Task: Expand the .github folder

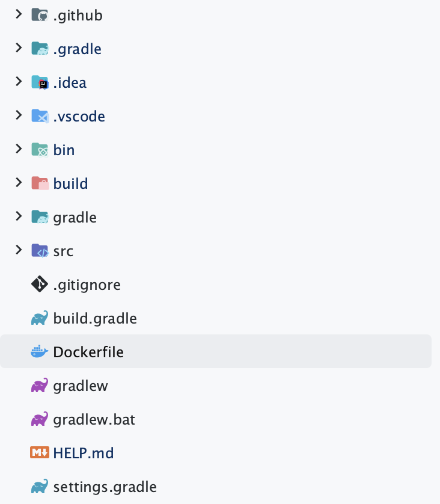Action: click(x=19, y=14)
